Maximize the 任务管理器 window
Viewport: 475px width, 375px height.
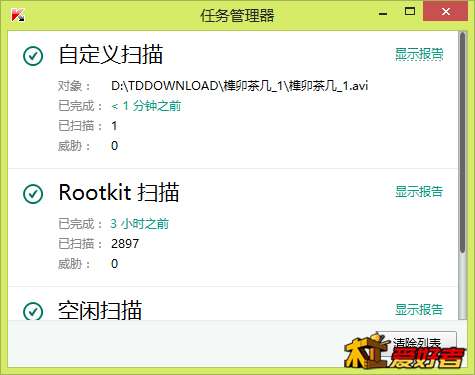(410, 12)
